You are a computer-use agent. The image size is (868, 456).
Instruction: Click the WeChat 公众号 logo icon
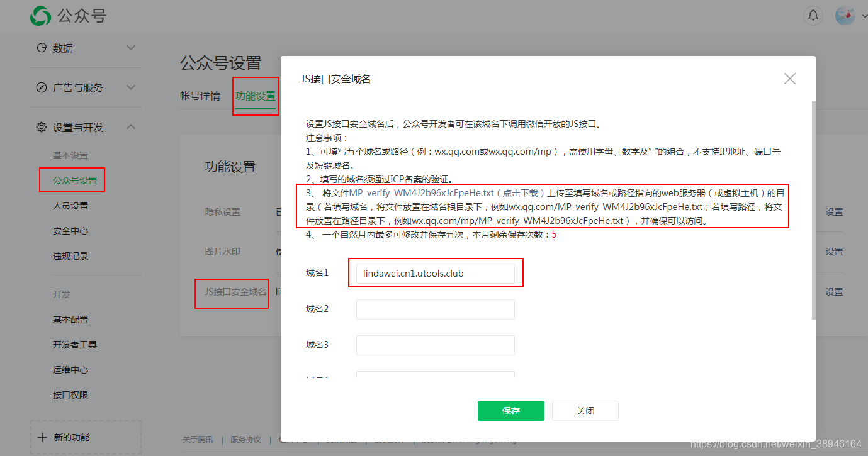coord(42,16)
